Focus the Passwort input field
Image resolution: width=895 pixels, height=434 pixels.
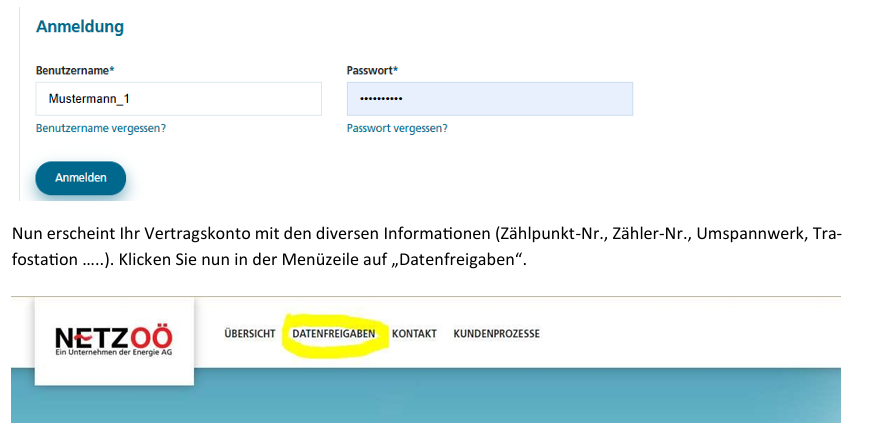(x=489, y=99)
